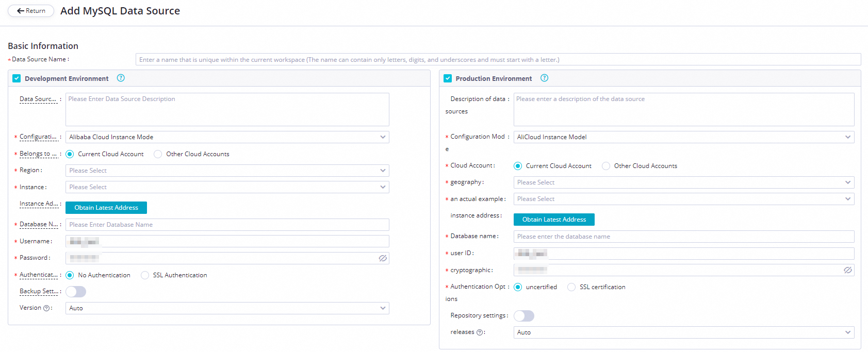Image resolution: width=868 pixels, height=352 pixels.
Task: Expand the Alibaba Cloud Instance Mode dropdown
Action: coord(227,137)
